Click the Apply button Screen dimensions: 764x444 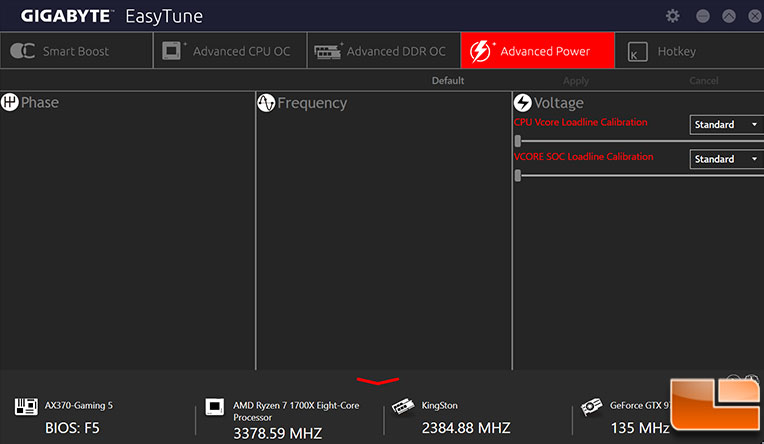(576, 80)
